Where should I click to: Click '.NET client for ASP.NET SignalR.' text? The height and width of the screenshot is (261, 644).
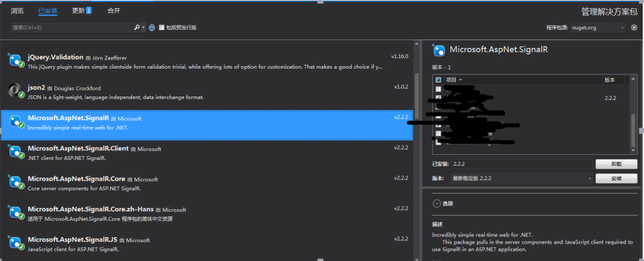tap(67, 158)
